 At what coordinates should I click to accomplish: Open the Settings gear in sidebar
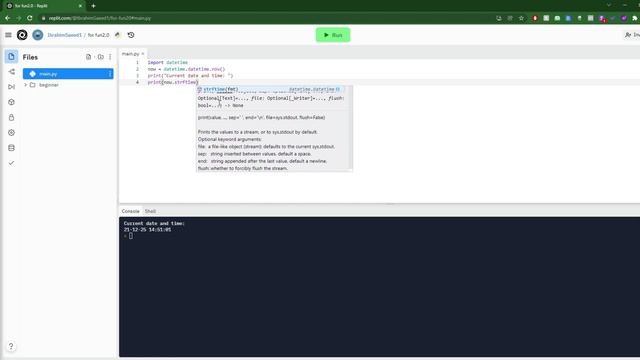tap(11, 133)
